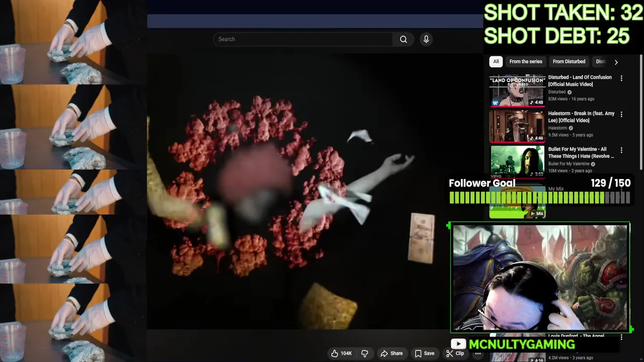Viewport: 644px width, 362px height.
Task: Open options menu for Halestorm Break In
Action: coord(621,115)
